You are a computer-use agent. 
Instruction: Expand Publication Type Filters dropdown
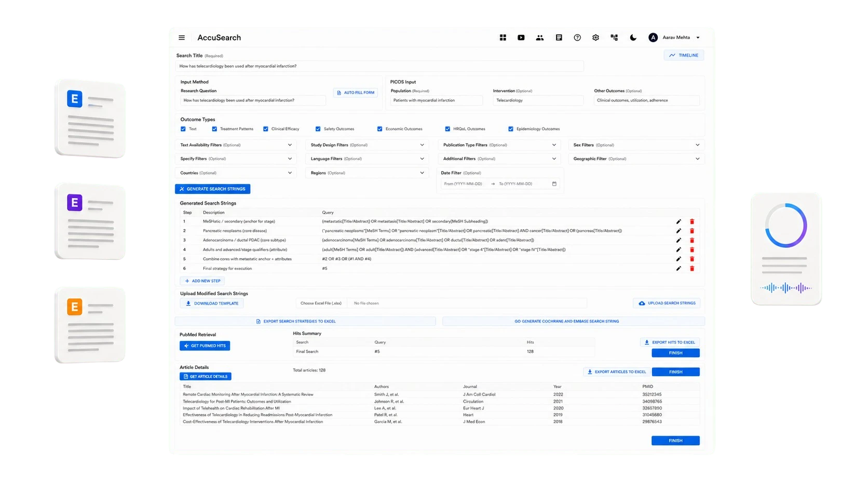pos(499,145)
